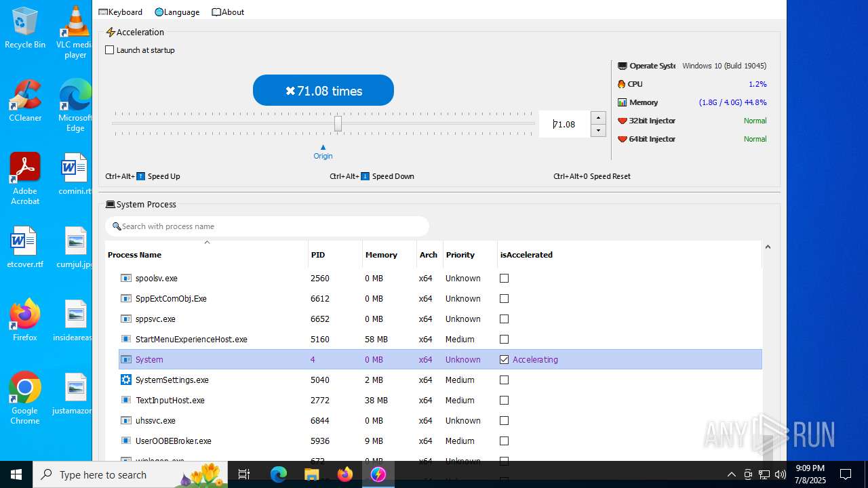
Task: Click the CPU flame icon
Action: 622,84
